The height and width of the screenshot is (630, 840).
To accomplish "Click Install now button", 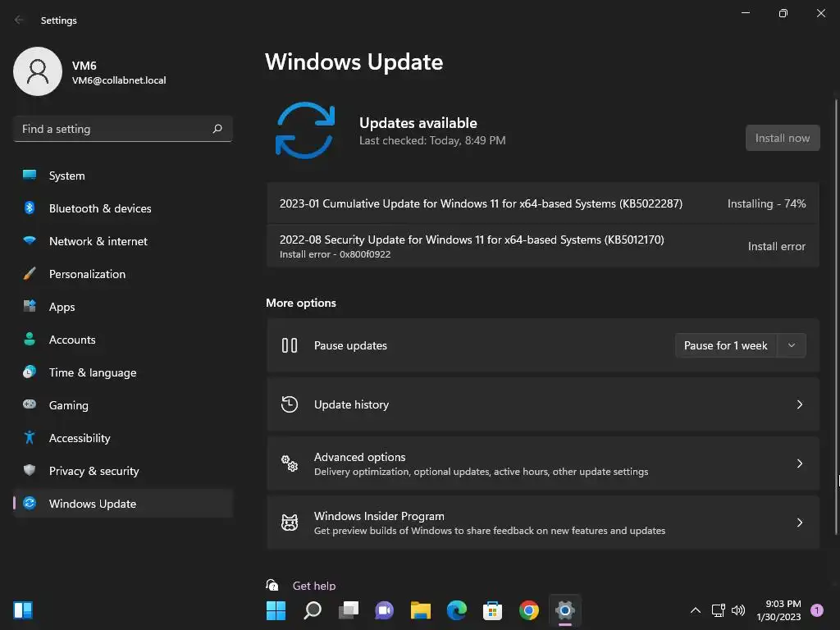I will coord(783,138).
